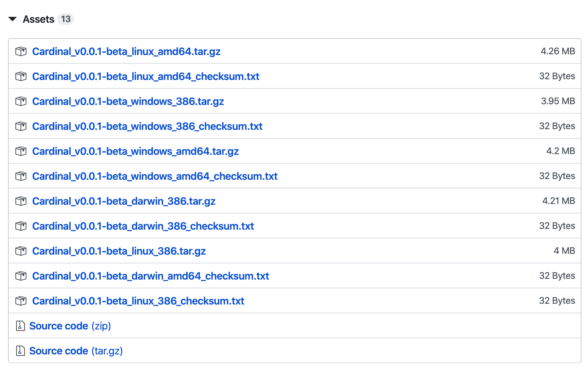Click package icon beside windows_amd64.tar.gz
Viewport: 588px width, 372px height.
[x=21, y=151]
